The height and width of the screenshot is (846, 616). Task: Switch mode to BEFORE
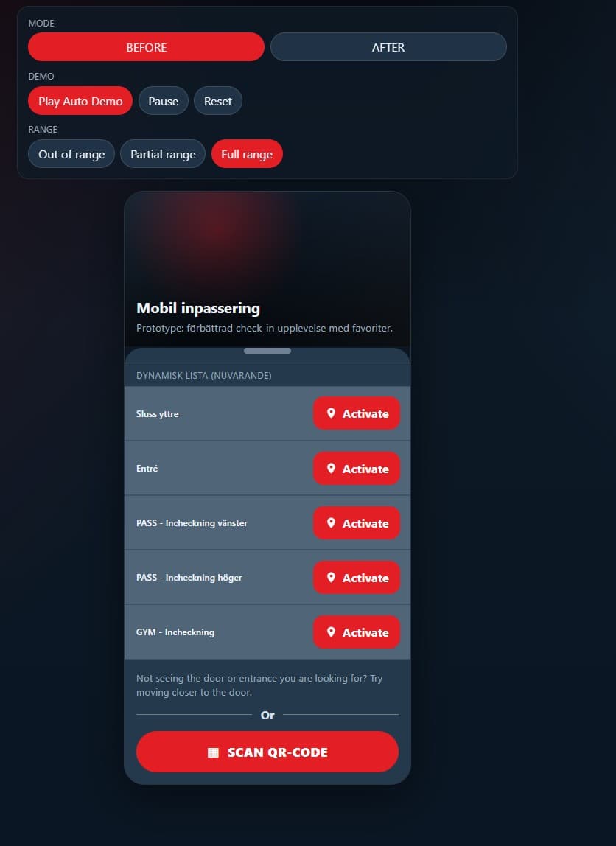click(x=146, y=47)
